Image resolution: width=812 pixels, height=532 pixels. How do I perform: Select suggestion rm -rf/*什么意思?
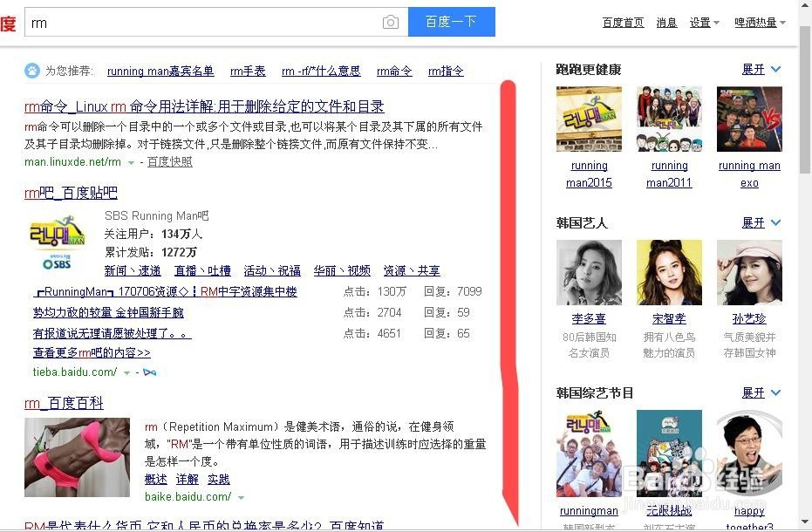click(x=321, y=71)
